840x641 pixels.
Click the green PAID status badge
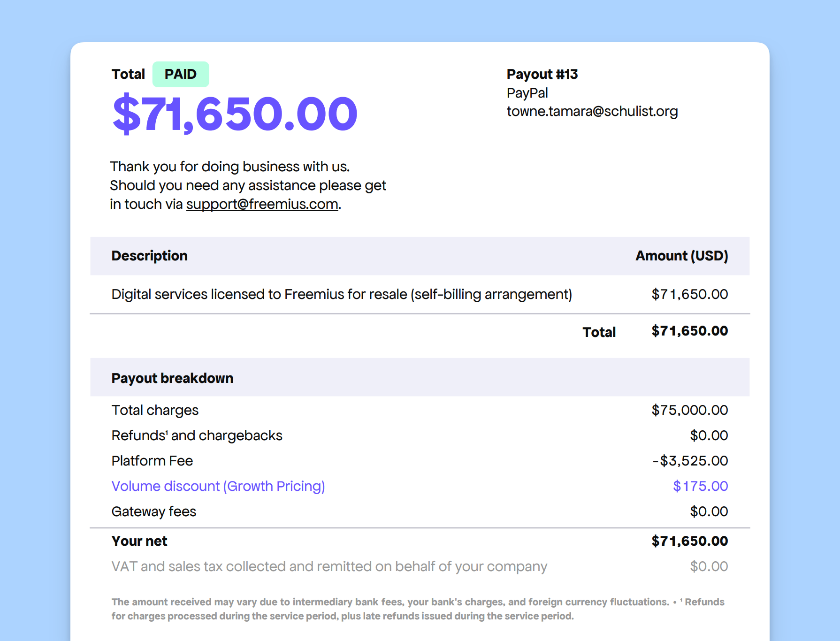[x=181, y=74]
